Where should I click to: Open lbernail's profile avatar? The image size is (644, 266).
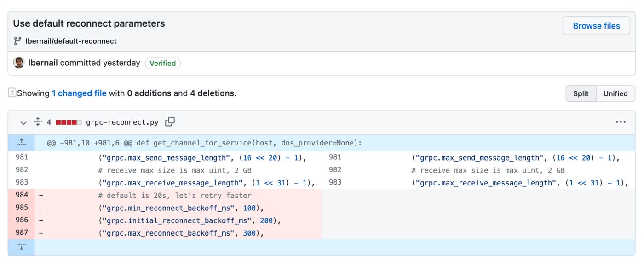(x=18, y=62)
